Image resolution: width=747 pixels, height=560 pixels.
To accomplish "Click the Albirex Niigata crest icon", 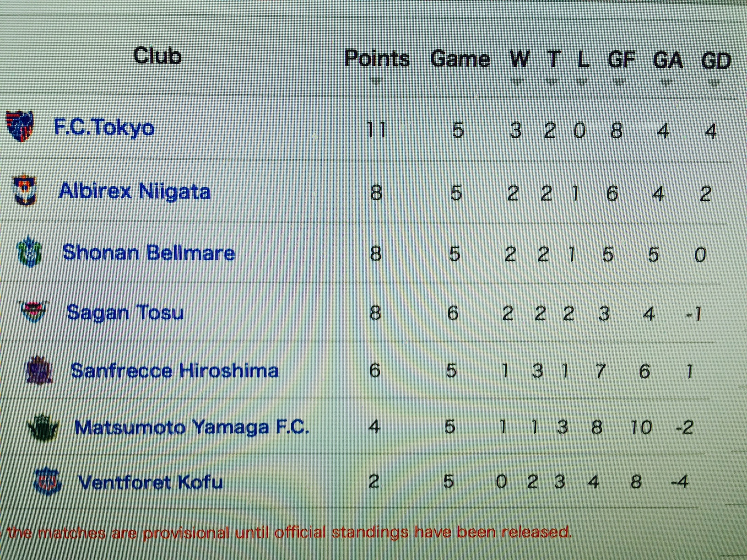I will pos(24,189).
